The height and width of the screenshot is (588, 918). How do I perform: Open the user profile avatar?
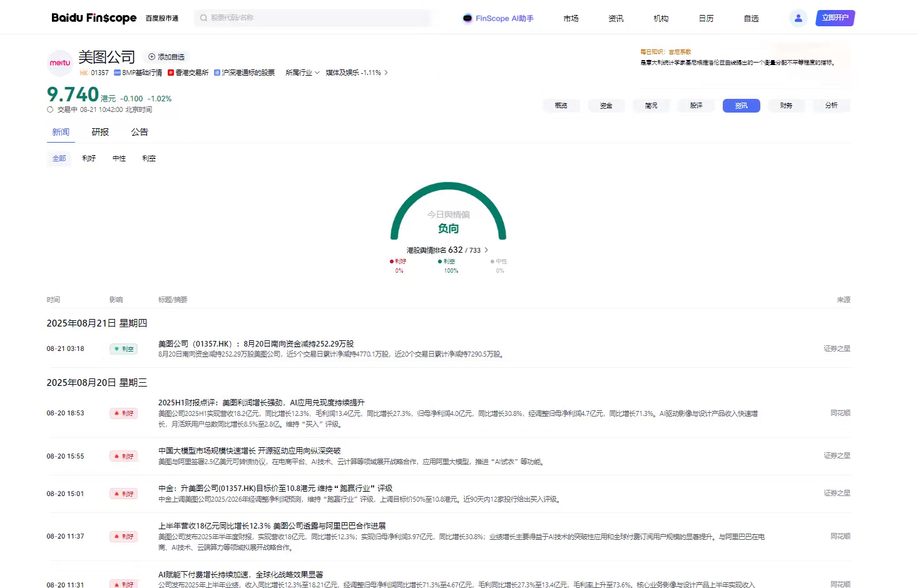(x=798, y=18)
